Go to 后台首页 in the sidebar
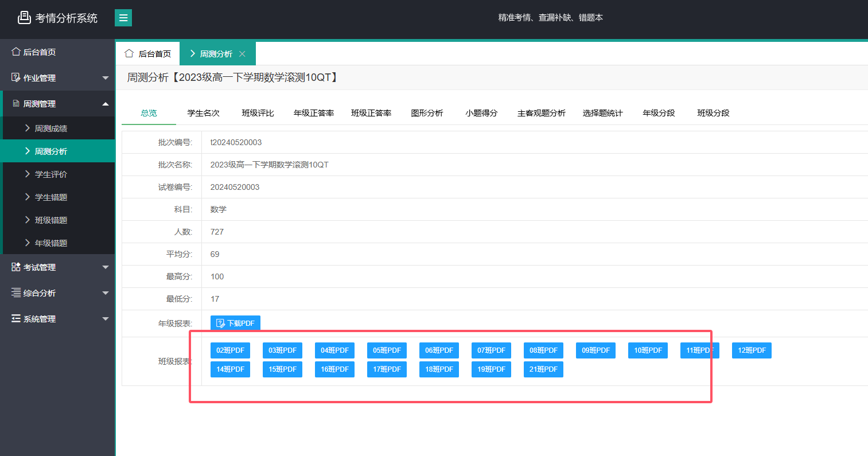868x456 pixels. tap(57, 52)
